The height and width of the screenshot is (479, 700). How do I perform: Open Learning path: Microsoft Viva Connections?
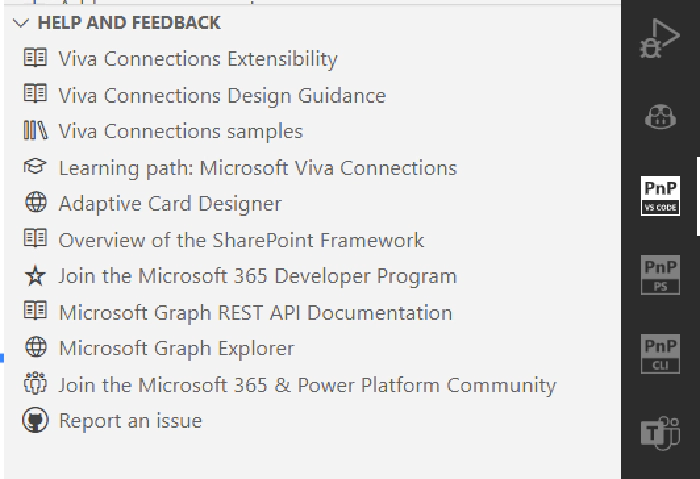point(257,168)
